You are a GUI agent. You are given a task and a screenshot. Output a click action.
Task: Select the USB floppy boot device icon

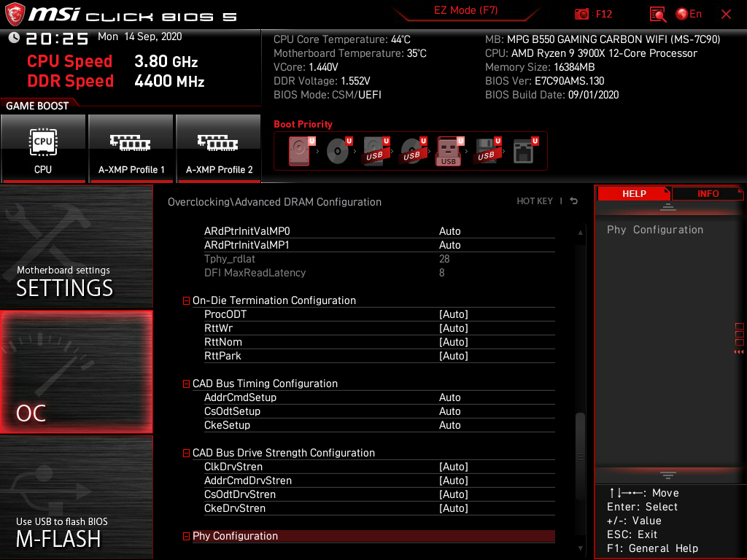click(487, 151)
